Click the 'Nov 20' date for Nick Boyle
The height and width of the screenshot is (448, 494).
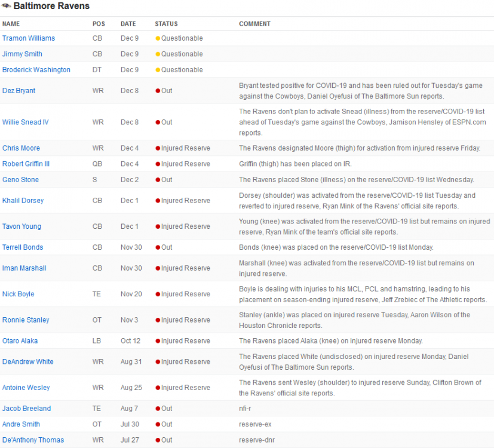pos(131,294)
